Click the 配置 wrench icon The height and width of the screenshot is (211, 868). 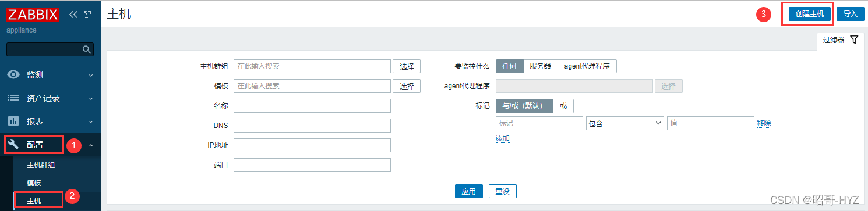tap(13, 145)
